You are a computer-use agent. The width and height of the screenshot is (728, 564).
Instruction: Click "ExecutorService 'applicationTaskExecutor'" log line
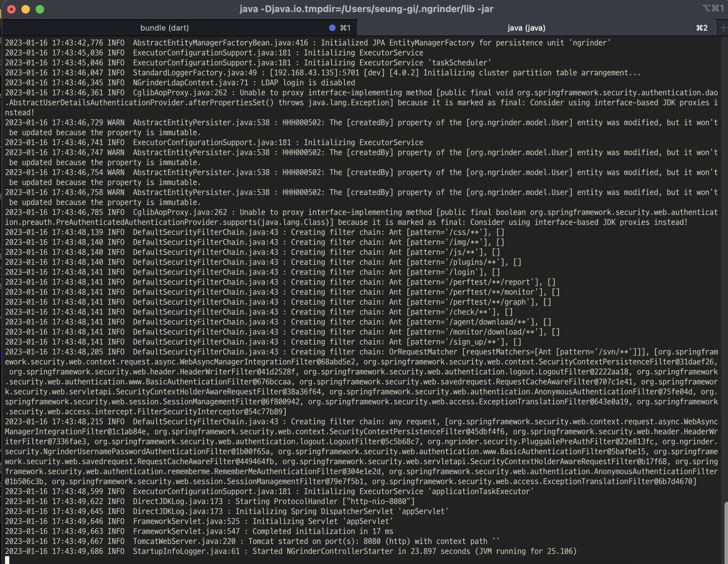(270, 491)
